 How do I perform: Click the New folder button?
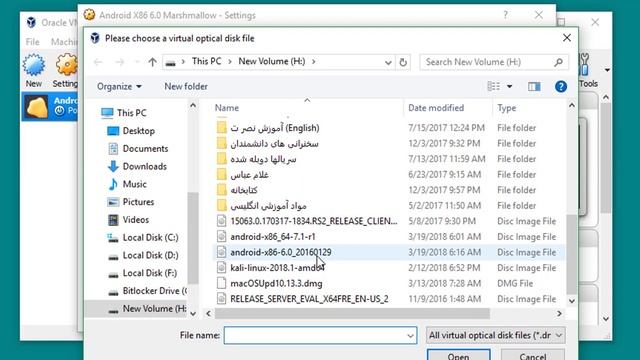click(186, 87)
